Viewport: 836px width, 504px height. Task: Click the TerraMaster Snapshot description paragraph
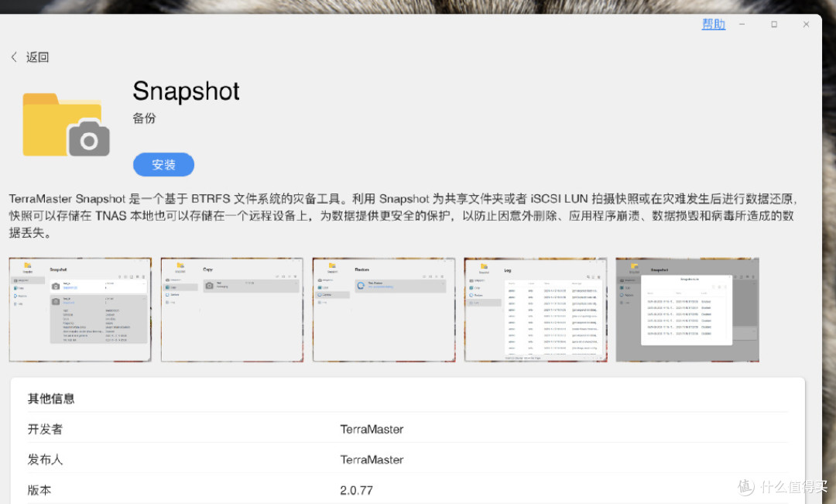403,215
